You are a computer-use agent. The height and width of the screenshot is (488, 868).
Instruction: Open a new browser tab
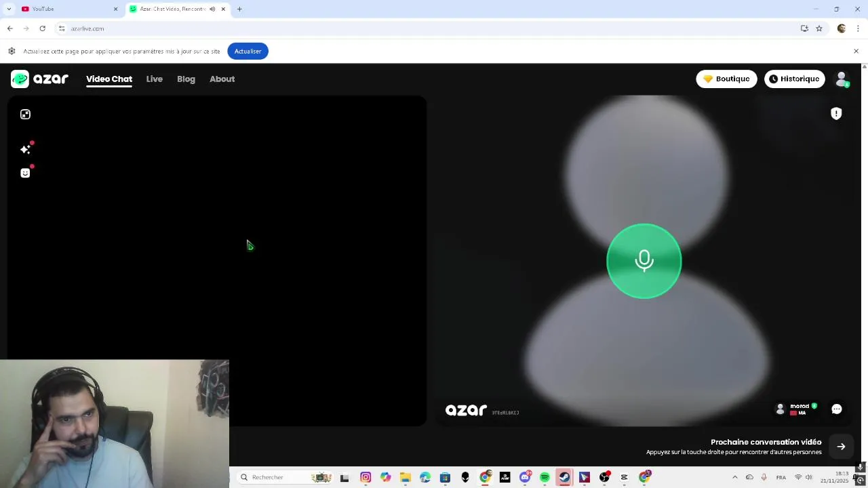tap(239, 9)
